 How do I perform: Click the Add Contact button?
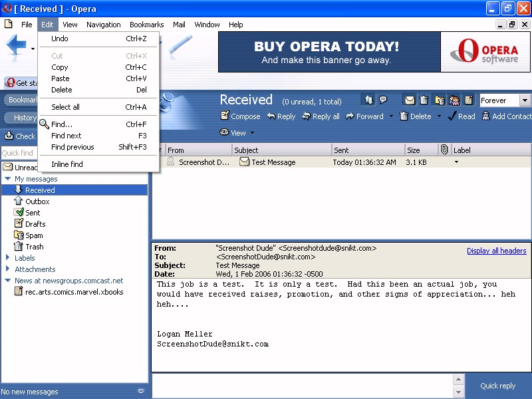click(507, 116)
